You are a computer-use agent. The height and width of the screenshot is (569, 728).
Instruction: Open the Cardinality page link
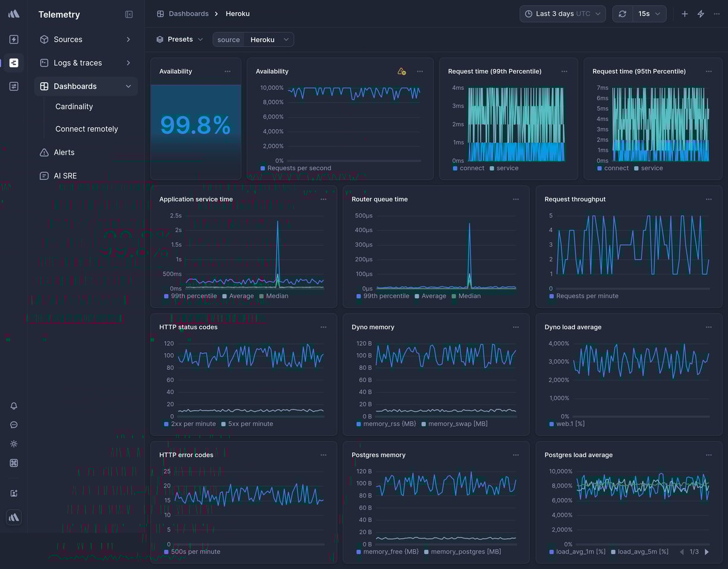pos(74,107)
